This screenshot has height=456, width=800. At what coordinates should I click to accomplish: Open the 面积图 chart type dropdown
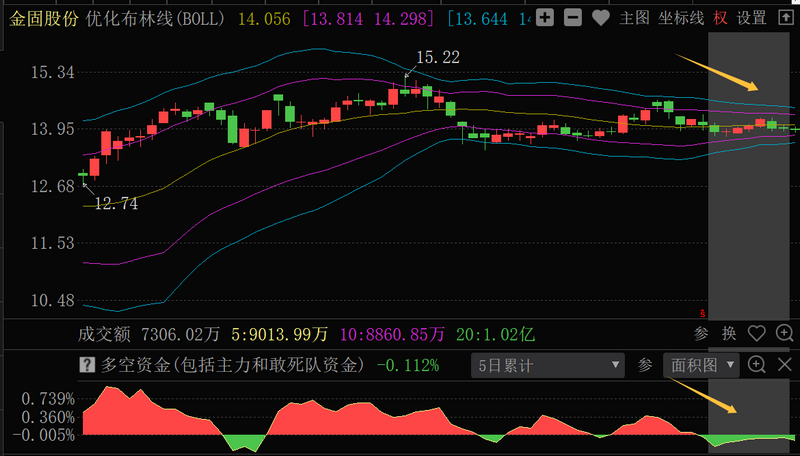(x=701, y=365)
